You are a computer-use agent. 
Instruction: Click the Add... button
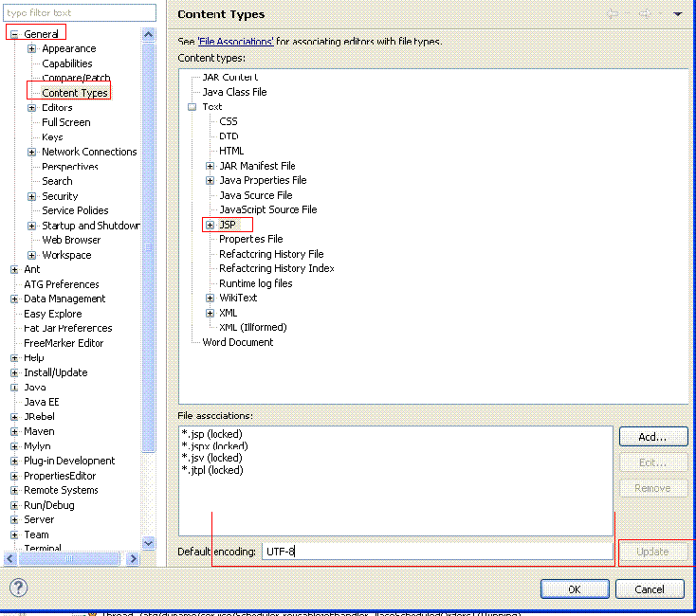653,437
